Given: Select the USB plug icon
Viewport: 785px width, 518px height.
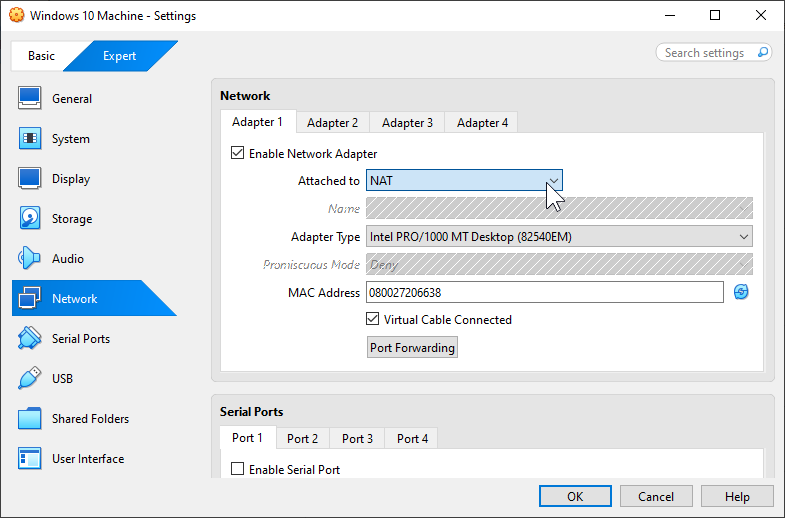Looking at the screenshot, I should pos(30,378).
